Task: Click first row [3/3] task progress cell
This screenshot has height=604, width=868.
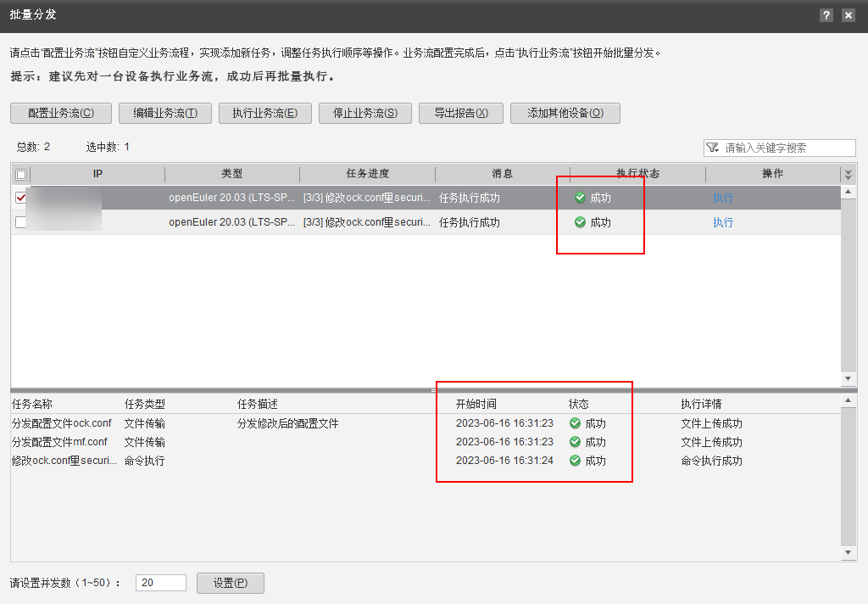Action: pyautogui.click(x=367, y=198)
